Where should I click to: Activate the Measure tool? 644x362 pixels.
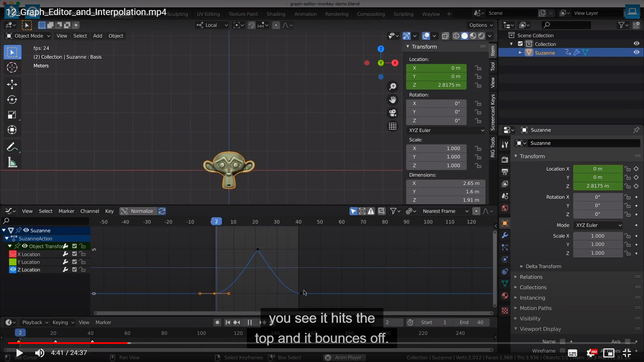[x=12, y=163]
